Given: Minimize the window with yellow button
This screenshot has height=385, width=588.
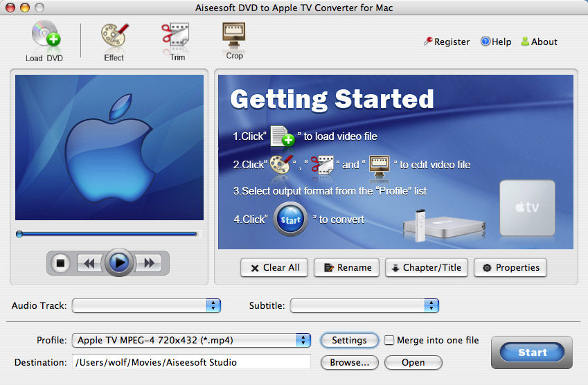Looking at the screenshot, I should click(25, 8).
